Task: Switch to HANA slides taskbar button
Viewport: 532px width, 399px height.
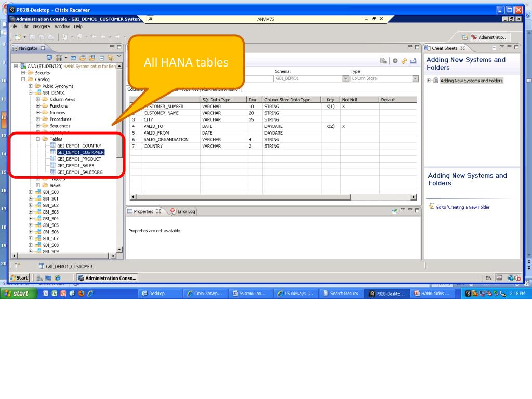Action: [x=432, y=294]
